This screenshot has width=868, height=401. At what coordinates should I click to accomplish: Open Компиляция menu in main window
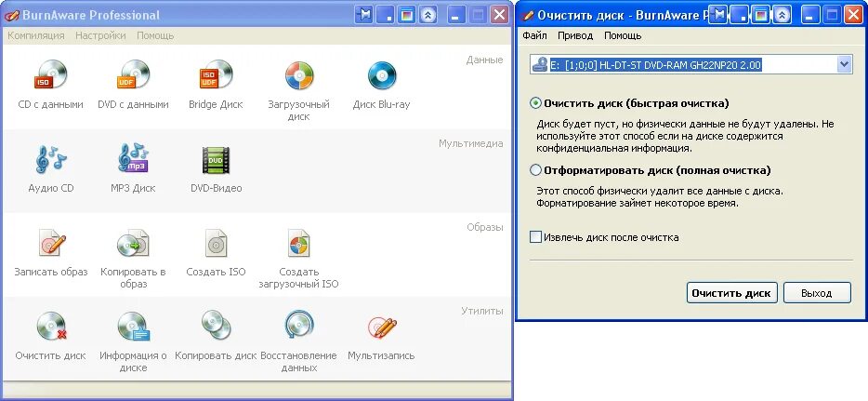[36, 35]
